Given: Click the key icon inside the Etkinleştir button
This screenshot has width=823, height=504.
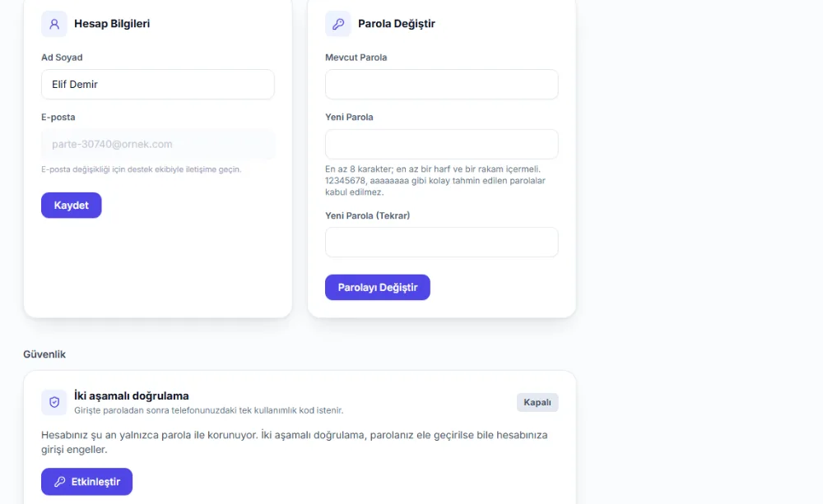Looking at the screenshot, I should point(60,482).
